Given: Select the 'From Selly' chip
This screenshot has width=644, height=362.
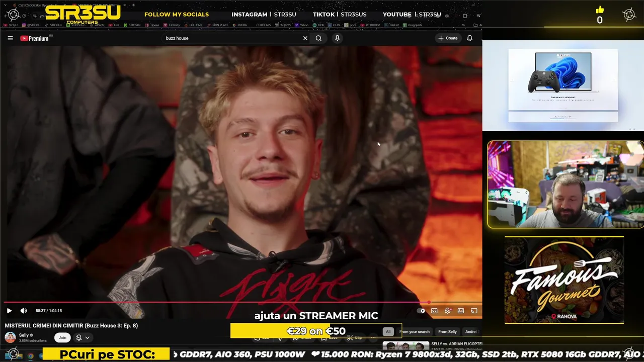Looking at the screenshot, I should click(x=447, y=332).
